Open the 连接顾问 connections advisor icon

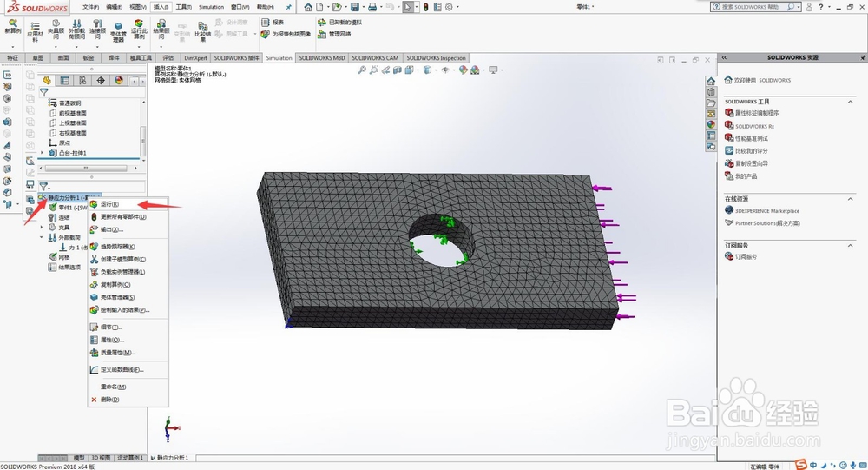97,30
